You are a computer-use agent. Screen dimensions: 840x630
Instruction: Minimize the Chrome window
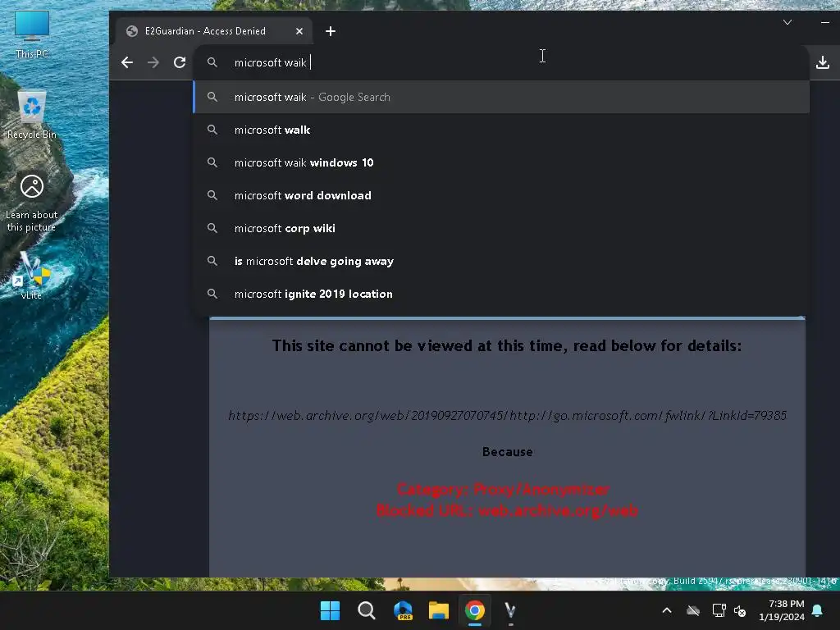825,22
